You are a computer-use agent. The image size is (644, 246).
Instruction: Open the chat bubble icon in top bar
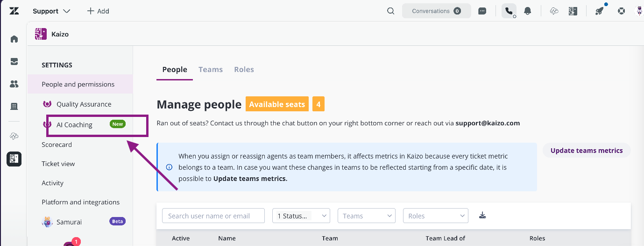482,11
